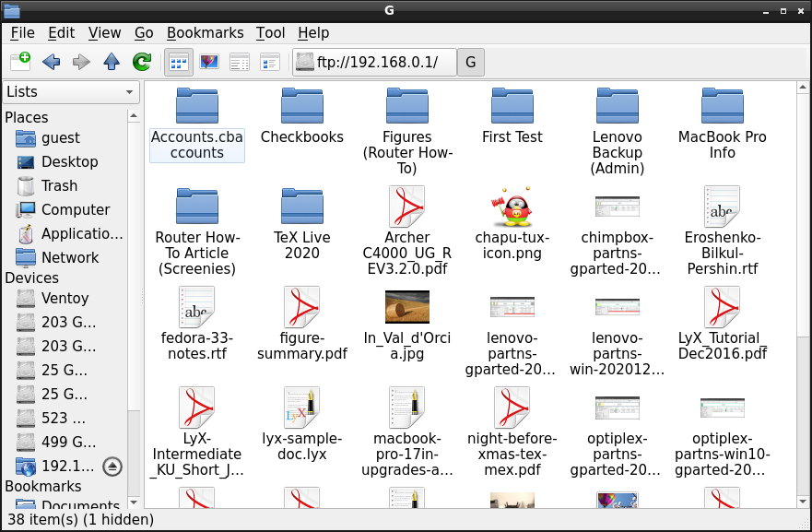Go back using the left arrow

51,62
